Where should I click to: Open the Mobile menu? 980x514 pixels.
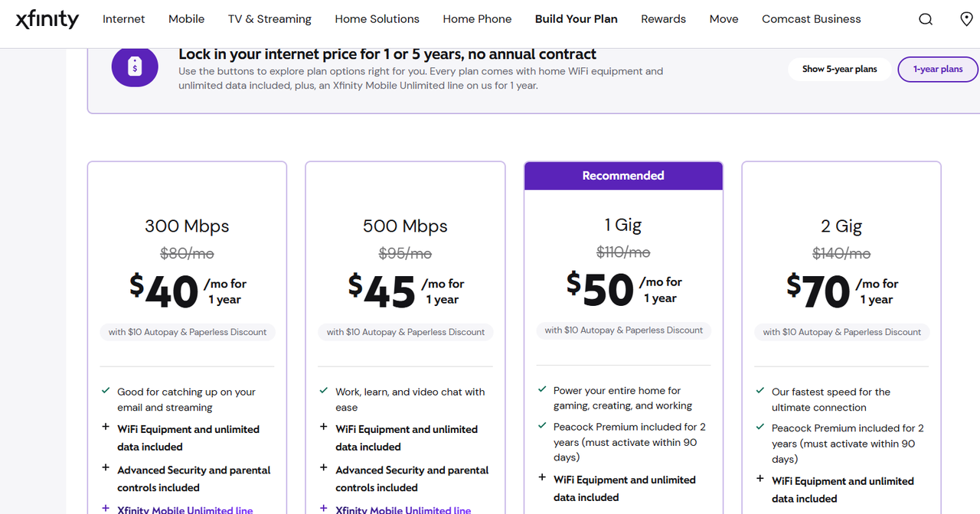pos(186,19)
